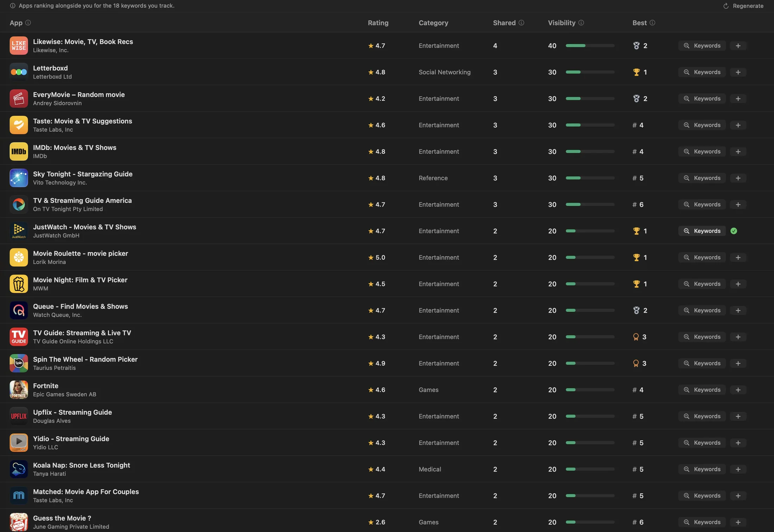Open the IMDb app icon

(19, 152)
